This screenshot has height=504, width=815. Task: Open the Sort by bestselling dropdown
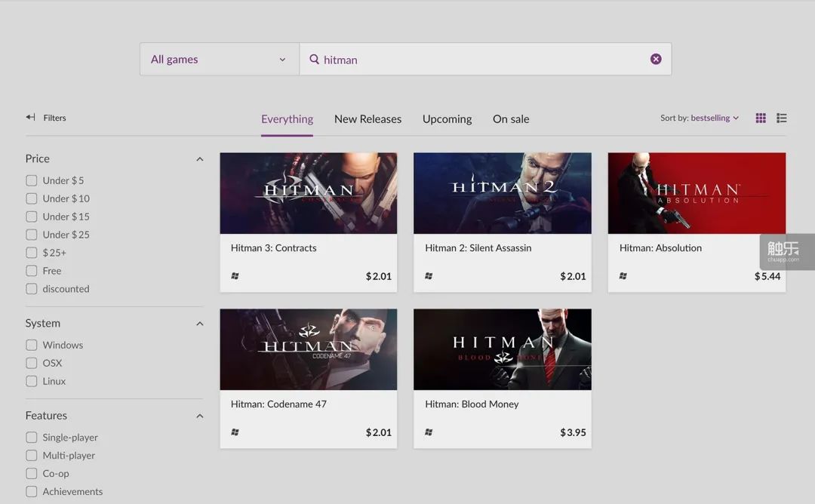coord(700,118)
